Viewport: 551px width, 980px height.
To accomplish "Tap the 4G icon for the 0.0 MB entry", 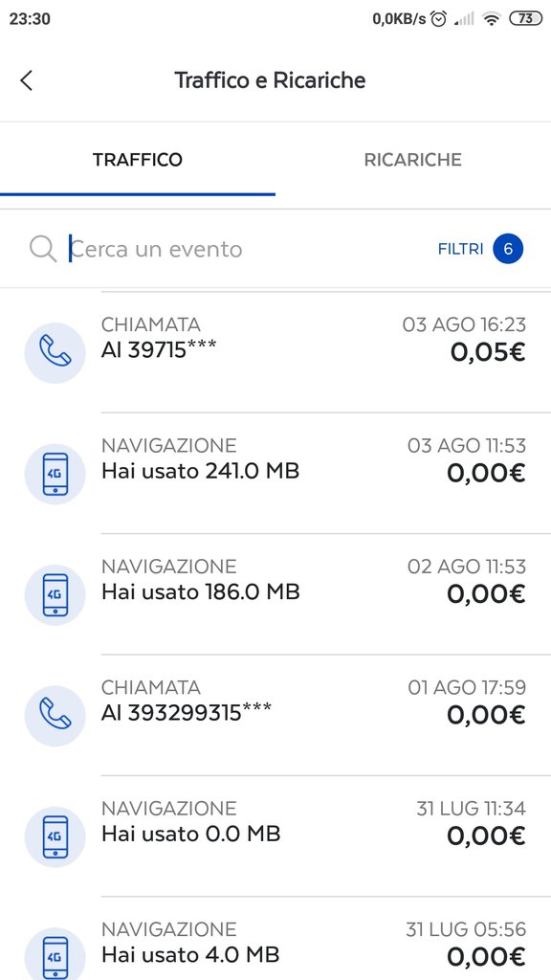I will tap(55, 836).
